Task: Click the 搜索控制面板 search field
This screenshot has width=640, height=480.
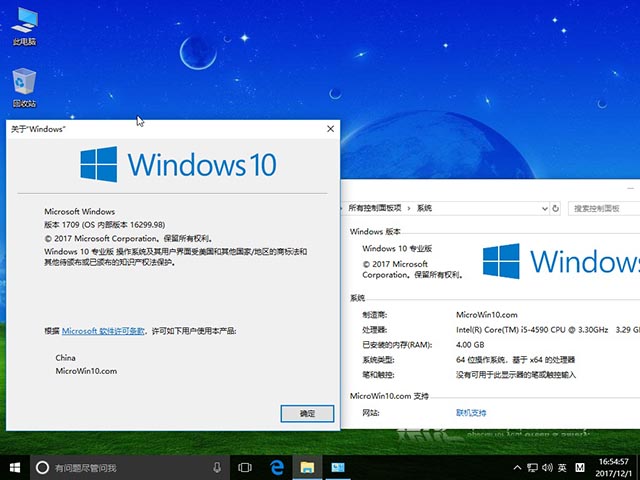Action: click(x=604, y=209)
